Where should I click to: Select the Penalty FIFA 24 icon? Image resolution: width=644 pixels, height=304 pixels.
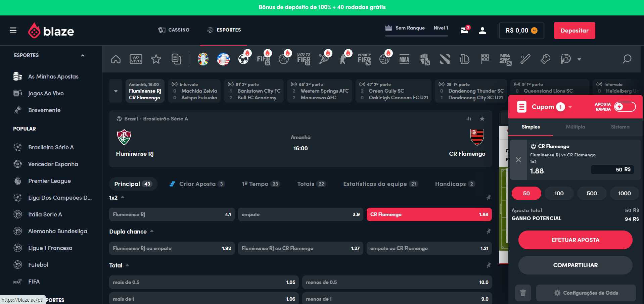click(x=364, y=59)
